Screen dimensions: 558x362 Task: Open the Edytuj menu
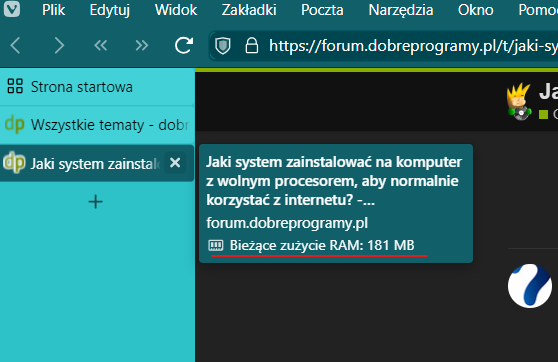click(x=110, y=10)
